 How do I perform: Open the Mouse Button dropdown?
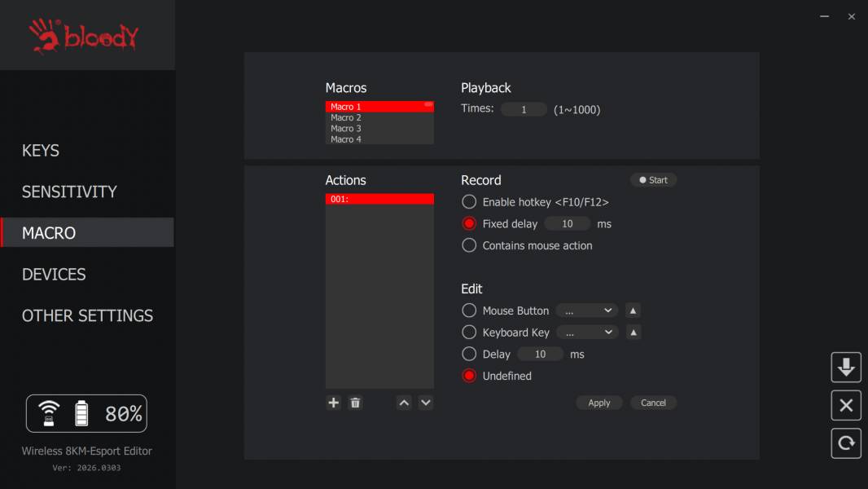587,311
